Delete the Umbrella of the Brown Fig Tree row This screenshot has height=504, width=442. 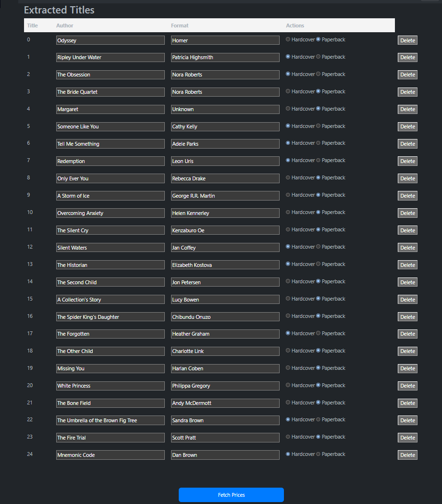tap(407, 420)
